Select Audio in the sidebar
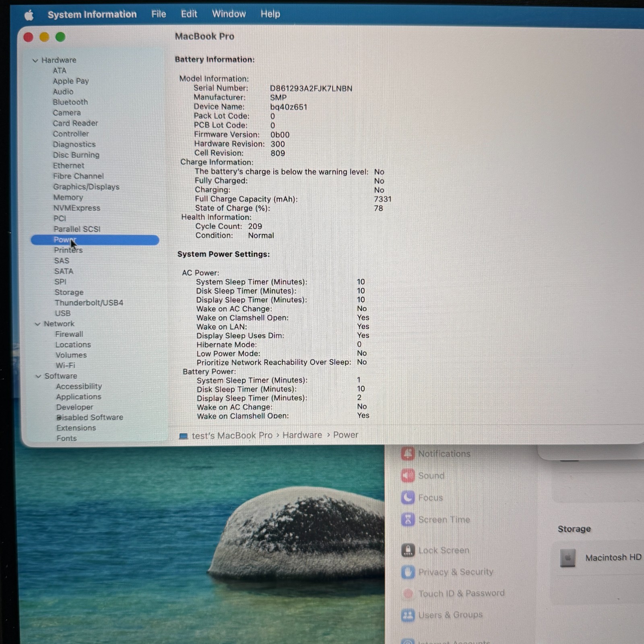Screen dimensions: 644x644 (63, 92)
